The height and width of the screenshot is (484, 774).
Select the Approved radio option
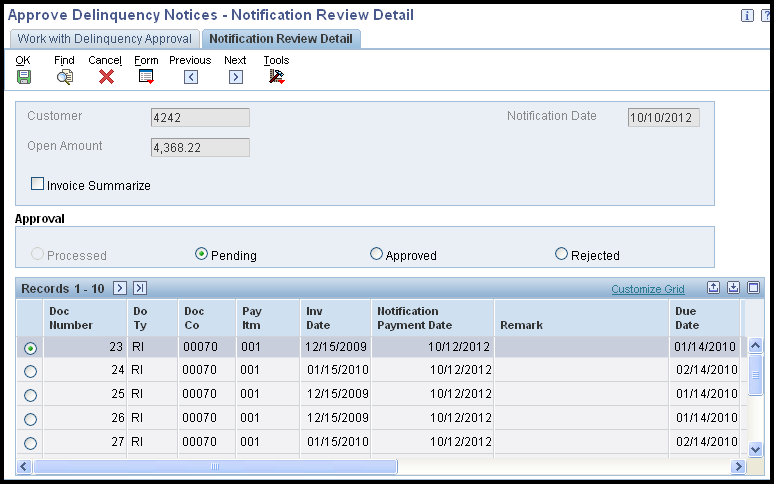point(376,254)
